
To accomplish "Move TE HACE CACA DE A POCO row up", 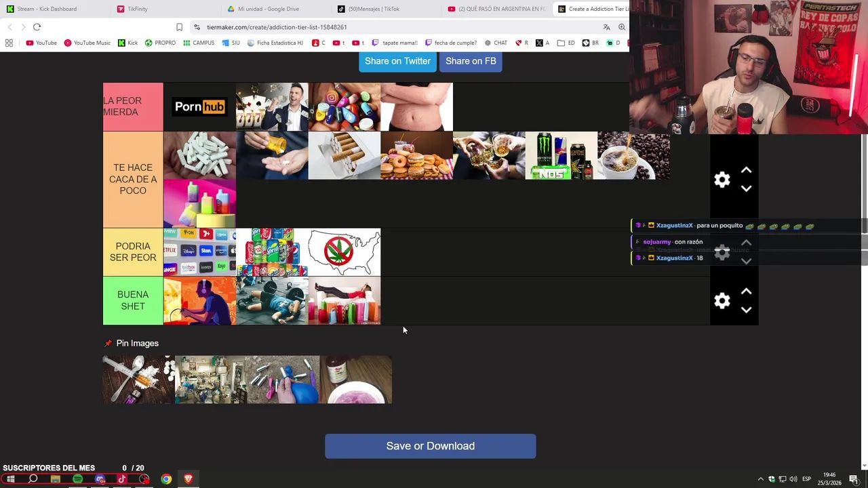I will point(746,170).
